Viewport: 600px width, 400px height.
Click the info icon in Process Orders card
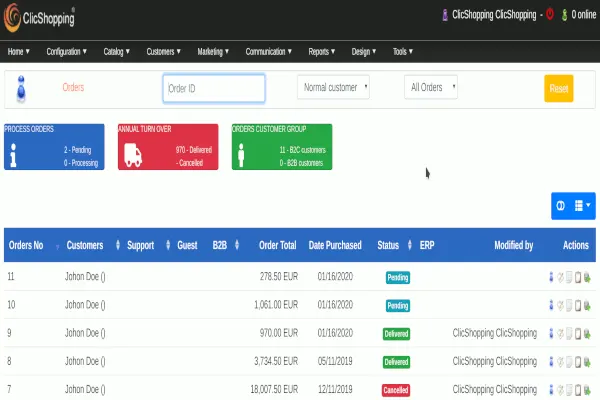13,154
